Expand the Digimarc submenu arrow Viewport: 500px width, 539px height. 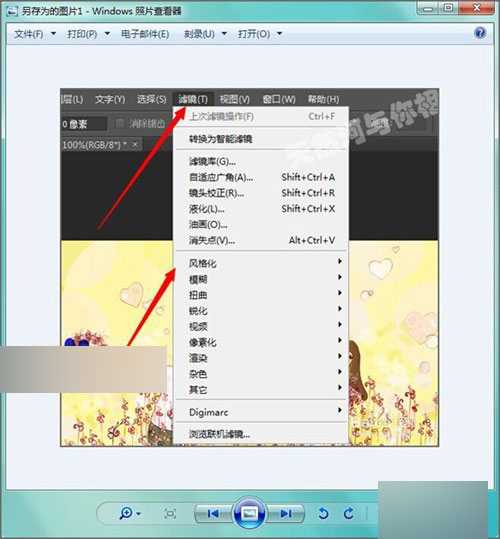[340, 410]
